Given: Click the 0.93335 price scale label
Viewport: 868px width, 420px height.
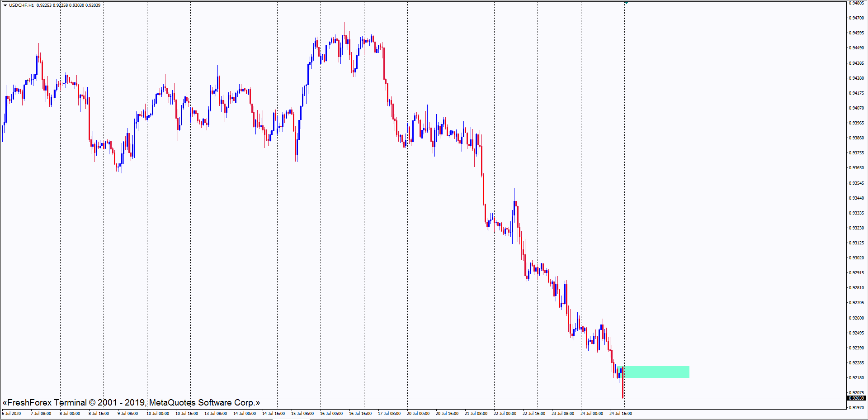Looking at the screenshot, I should tap(856, 213).
